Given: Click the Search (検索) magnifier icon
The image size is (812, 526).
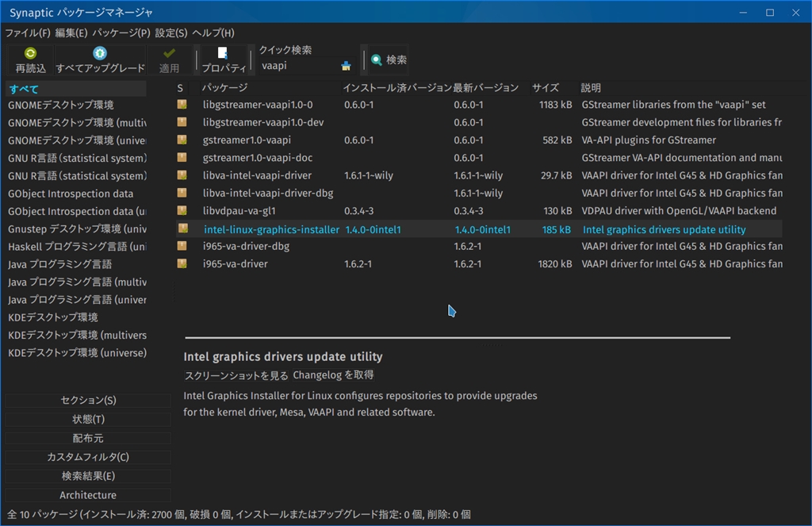Looking at the screenshot, I should pos(377,60).
